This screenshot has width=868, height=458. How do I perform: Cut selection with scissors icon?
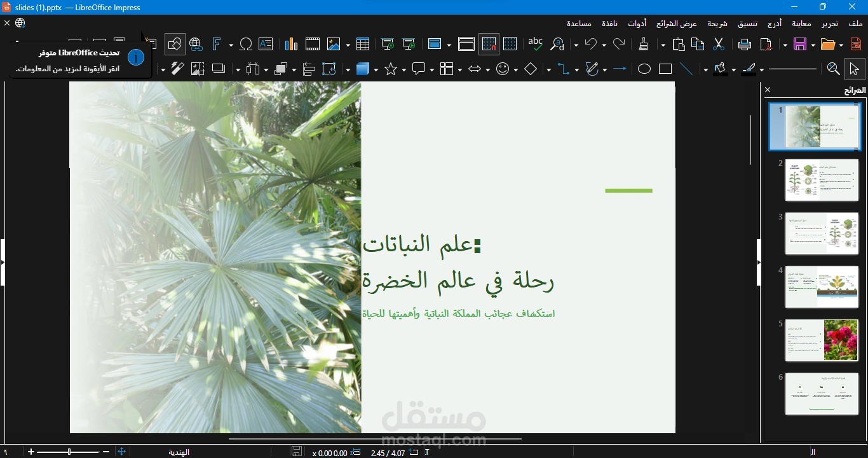719,44
